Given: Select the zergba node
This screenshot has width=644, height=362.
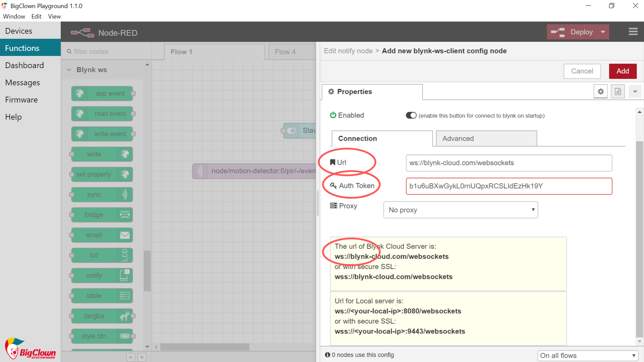Looking at the screenshot, I should point(102,316).
